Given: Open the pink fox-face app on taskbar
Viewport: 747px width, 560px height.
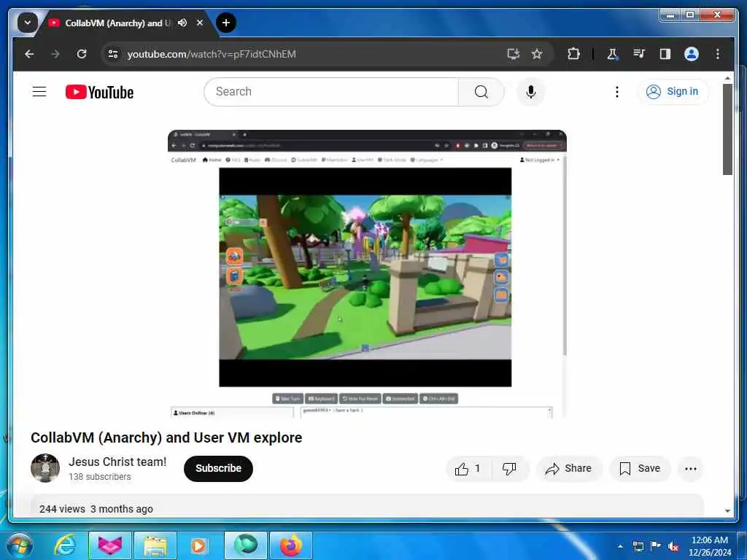Looking at the screenshot, I should pyautogui.click(x=110, y=545).
